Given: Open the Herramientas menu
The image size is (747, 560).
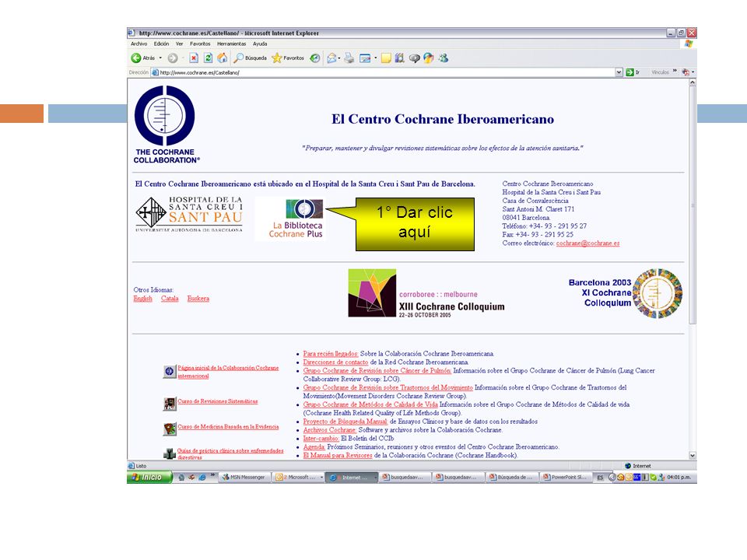Looking at the screenshot, I should point(232,44).
